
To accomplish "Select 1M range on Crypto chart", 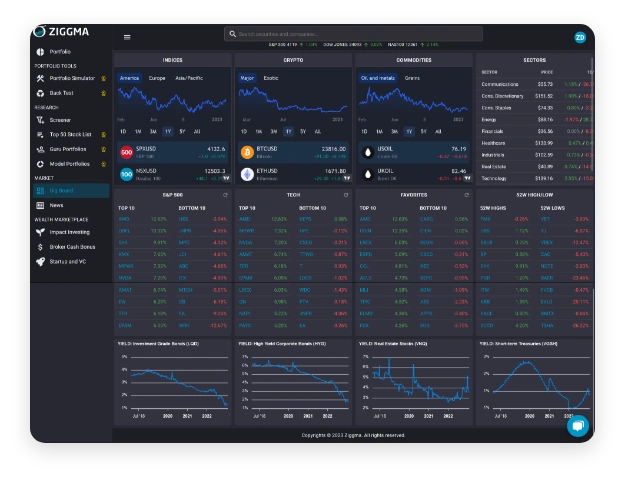I will coord(258,131).
